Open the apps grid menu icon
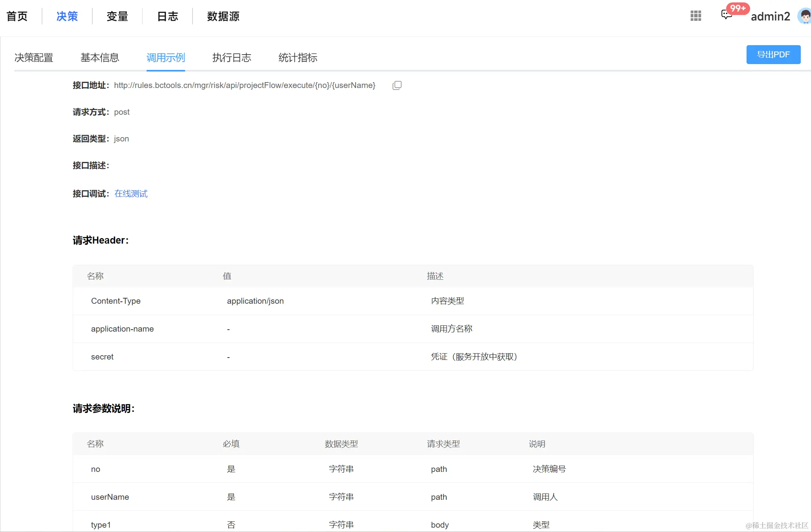 click(x=696, y=16)
